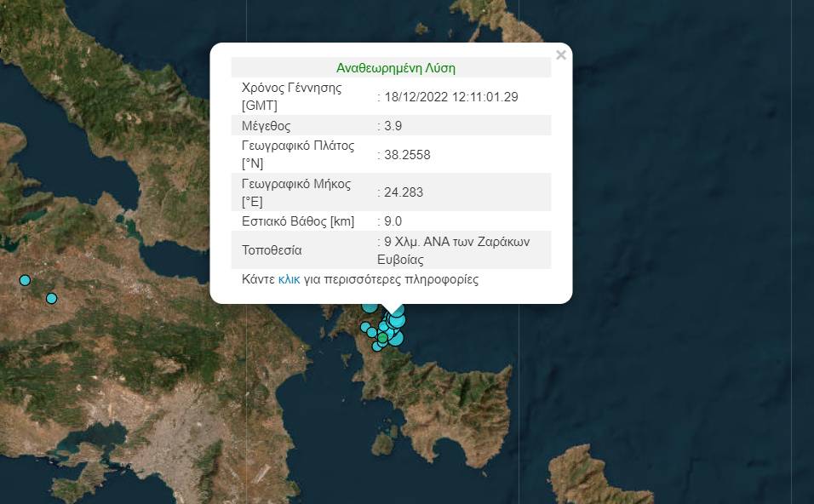The image size is (814, 504).
Task: Click the 'Τοποθεσία' label
Action: pos(272,250)
